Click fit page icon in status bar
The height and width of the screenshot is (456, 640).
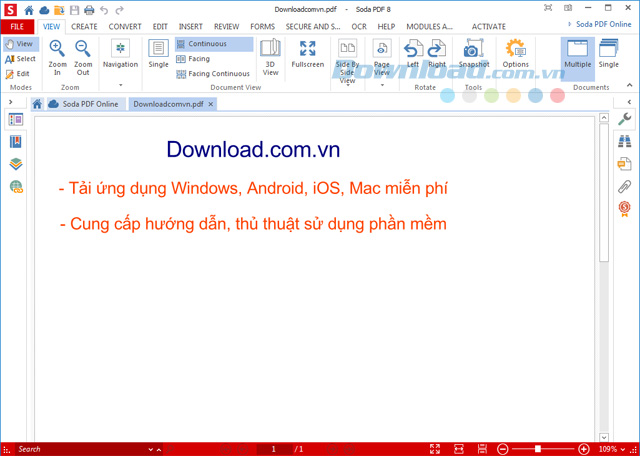point(435,449)
